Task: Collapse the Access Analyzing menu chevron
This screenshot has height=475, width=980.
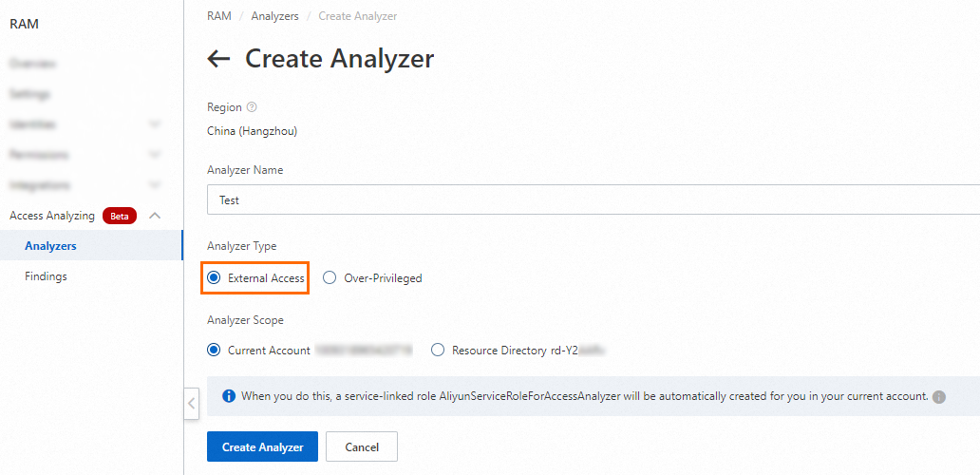Action: click(x=156, y=216)
